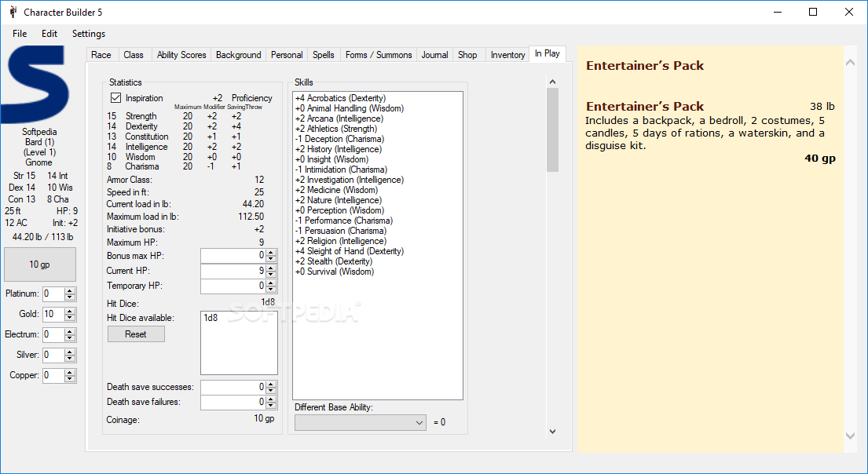Select the History (Intelligence) skill
Image resolution: width=868 pixels, height=474 pixels.
click(339, 149)
